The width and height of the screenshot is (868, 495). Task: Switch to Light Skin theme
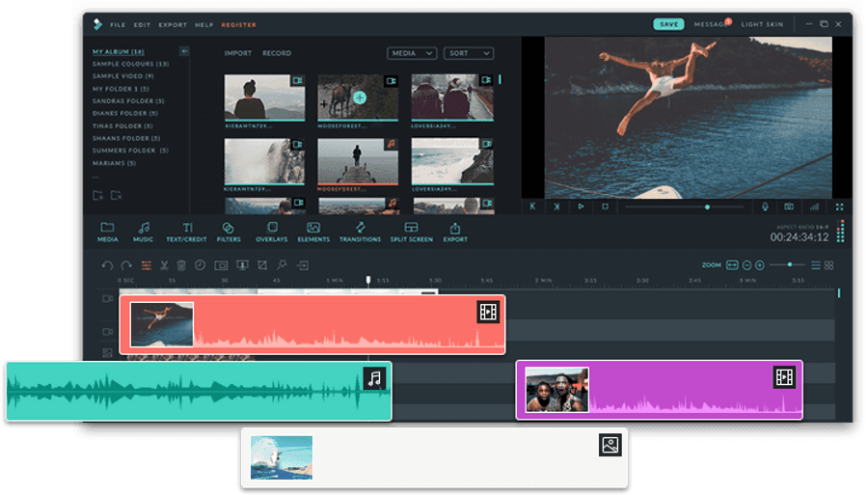(760, 24)
